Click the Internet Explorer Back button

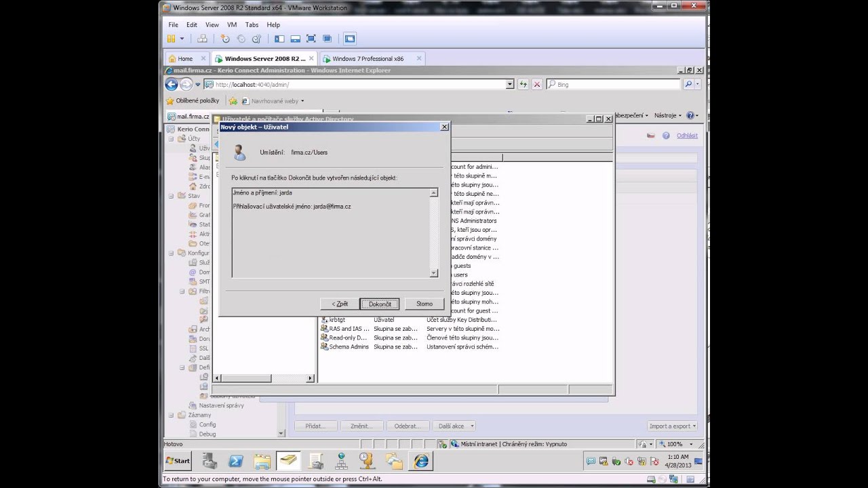coord(172,84)
